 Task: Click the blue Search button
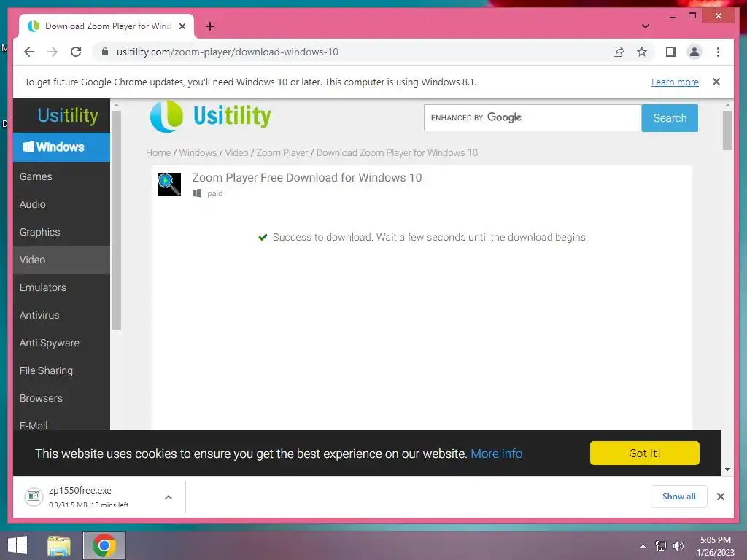pos(670,117)
